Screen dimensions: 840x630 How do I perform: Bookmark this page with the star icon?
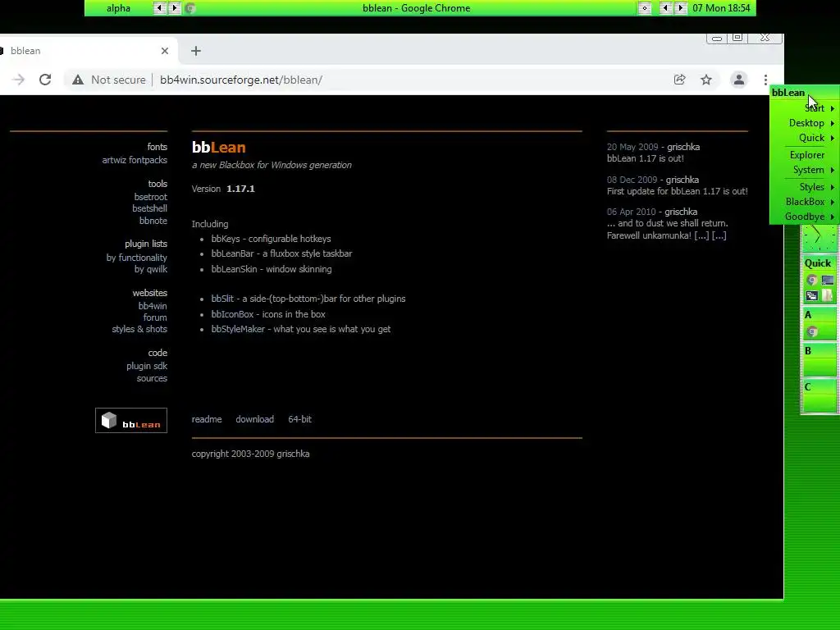coord(706,80)
